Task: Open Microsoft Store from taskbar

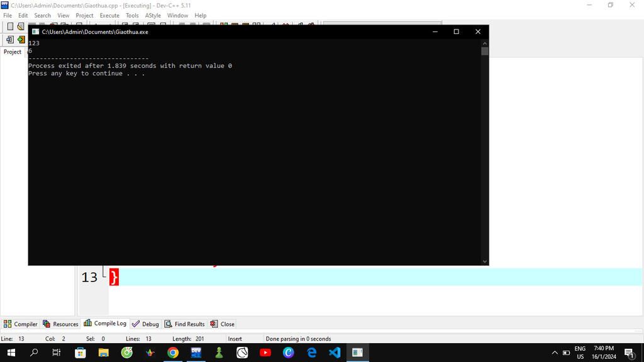Action: coord(80,353)
